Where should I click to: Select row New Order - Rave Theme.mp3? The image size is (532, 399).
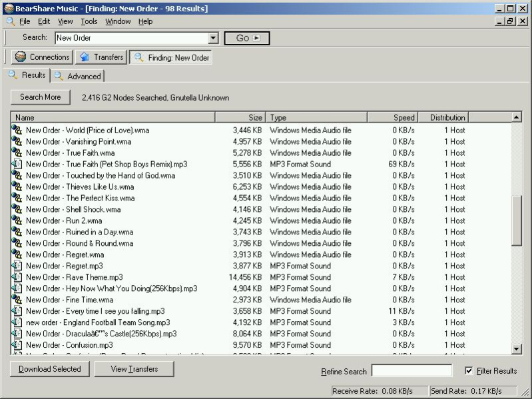(x=261, y=277)
